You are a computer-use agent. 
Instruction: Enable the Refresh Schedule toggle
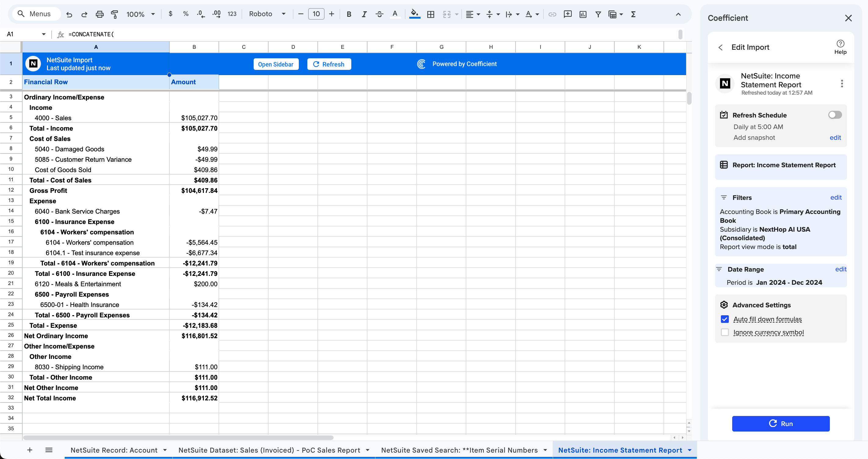coord(834,114)
